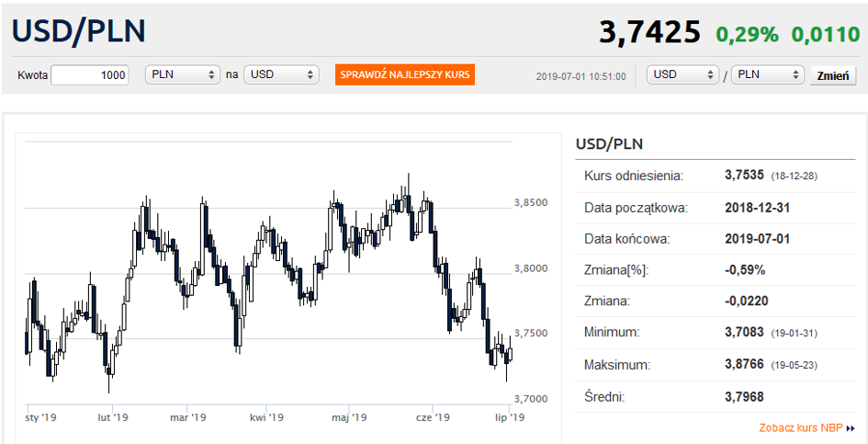Click the absolute change 0,0110
Screen dimensions: 868x444
point(826,34)
